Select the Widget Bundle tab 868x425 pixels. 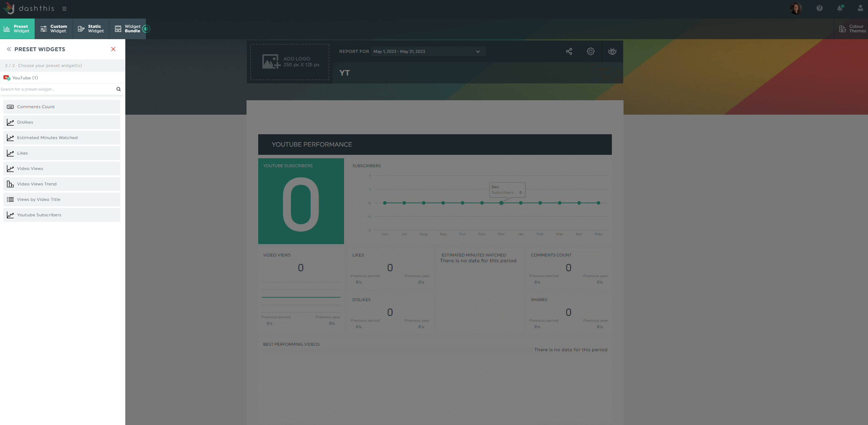coord(128,29)
